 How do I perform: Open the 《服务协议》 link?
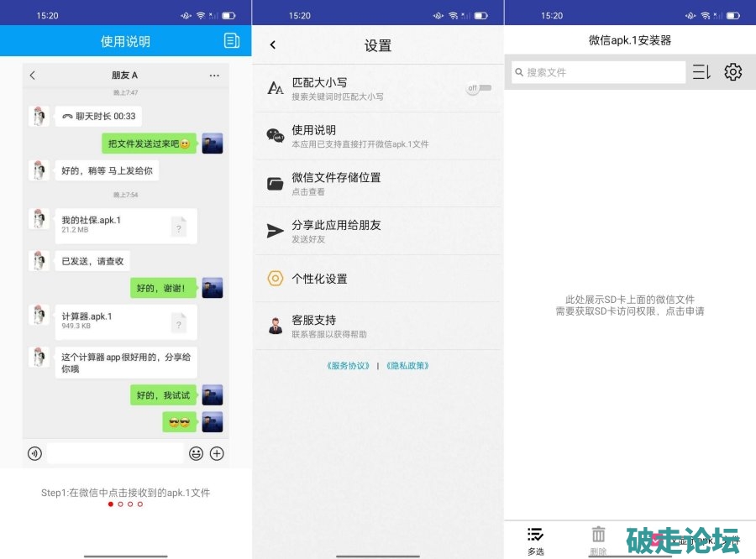349,366
